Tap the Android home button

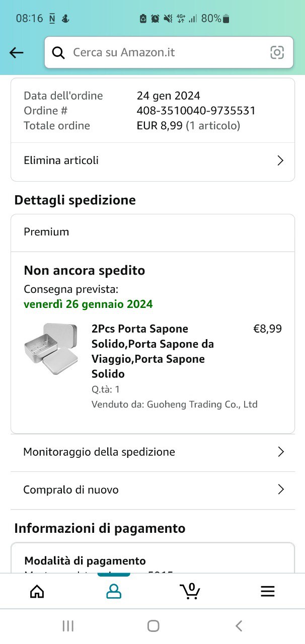(154, 626)
